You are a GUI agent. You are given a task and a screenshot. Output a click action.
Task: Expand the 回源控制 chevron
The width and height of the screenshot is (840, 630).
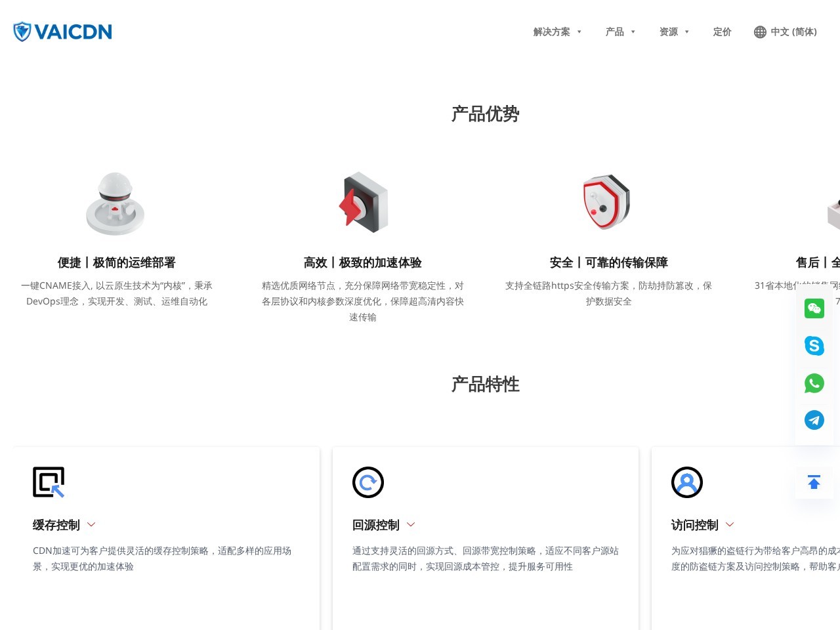pyautogui.click(x=411, y=524)
